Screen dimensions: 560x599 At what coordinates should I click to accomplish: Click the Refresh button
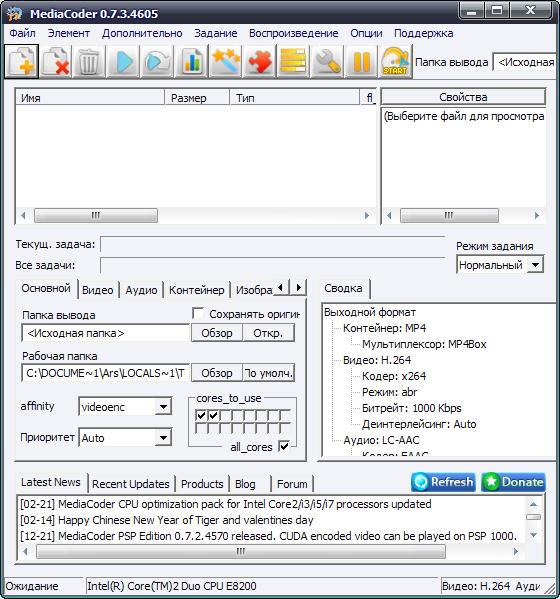click(x=443, y=482)
